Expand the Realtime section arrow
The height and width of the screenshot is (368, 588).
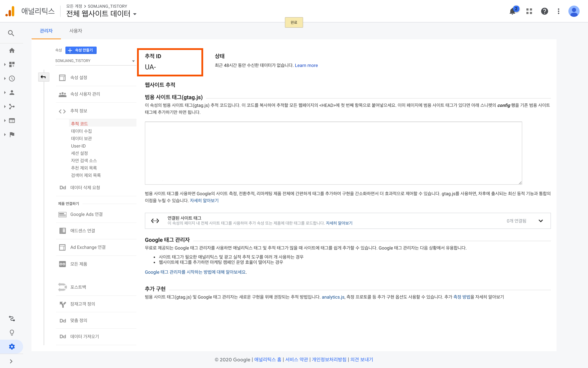[5, 79]
